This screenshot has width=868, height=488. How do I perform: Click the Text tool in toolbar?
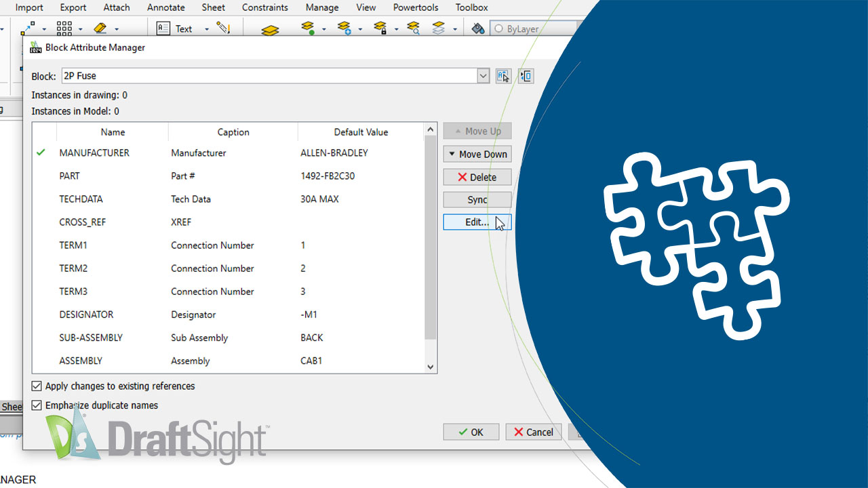click(x=174, y=28)
